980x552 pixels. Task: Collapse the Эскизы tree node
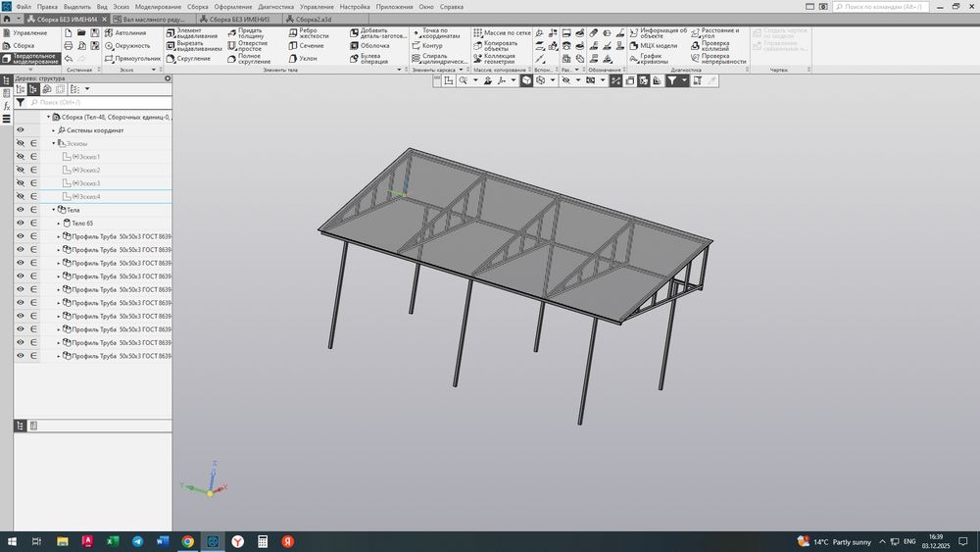(54, 143)
